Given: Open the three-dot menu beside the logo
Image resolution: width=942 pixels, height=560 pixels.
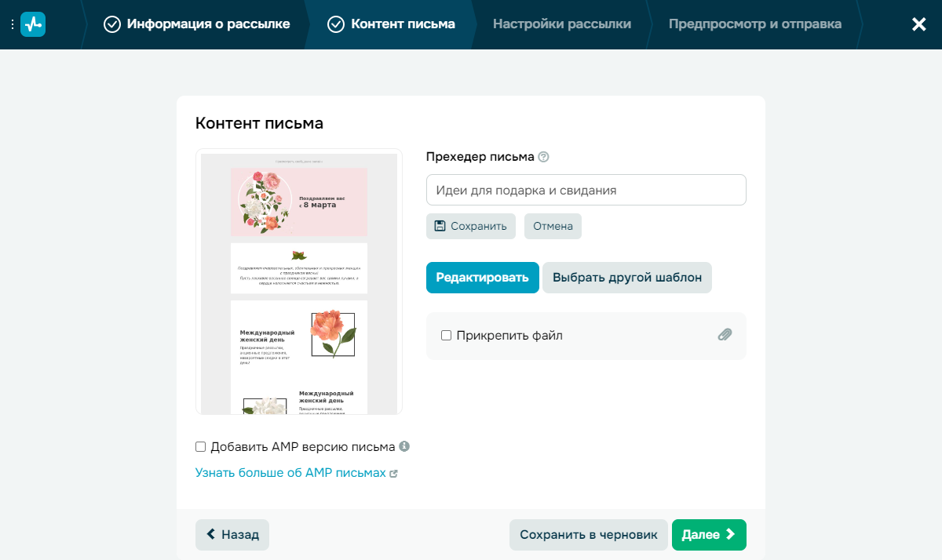Looking at the screenshot, I should [x=13, y=24].
